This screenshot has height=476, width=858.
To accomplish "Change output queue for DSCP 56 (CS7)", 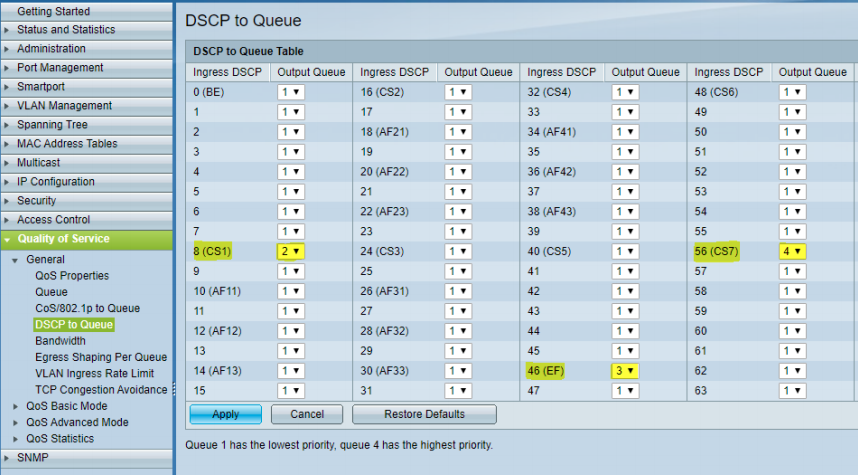I will click(792, 252).
